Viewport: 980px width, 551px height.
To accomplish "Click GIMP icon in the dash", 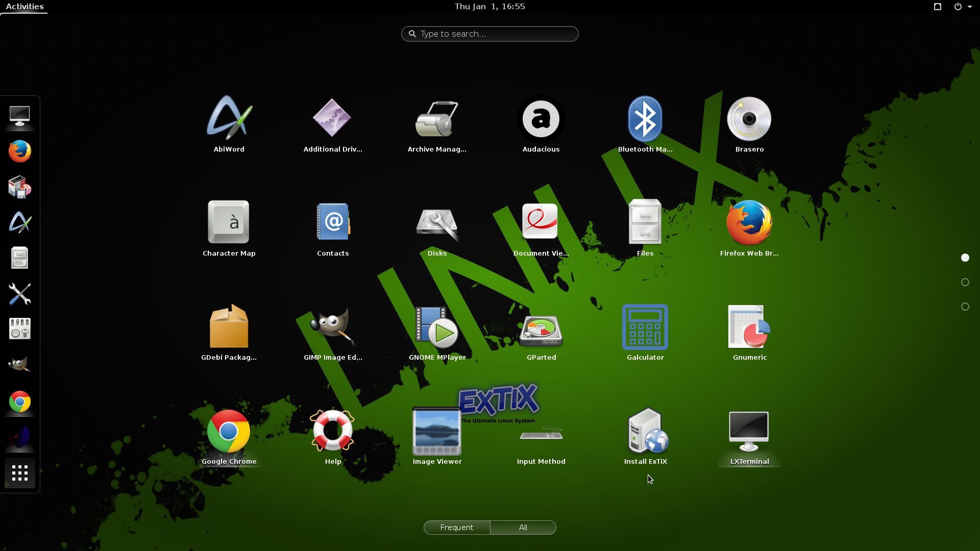I will tap(20, 365).
